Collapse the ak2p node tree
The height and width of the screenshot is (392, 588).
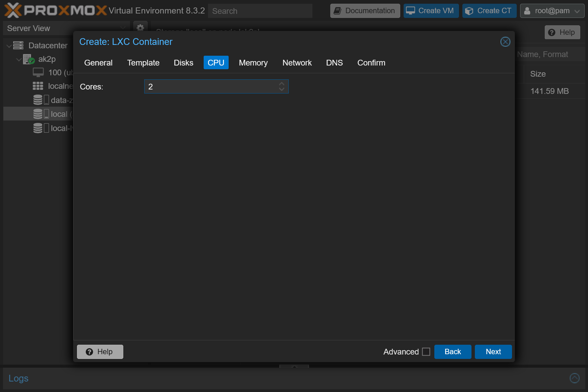coord(19,59)
